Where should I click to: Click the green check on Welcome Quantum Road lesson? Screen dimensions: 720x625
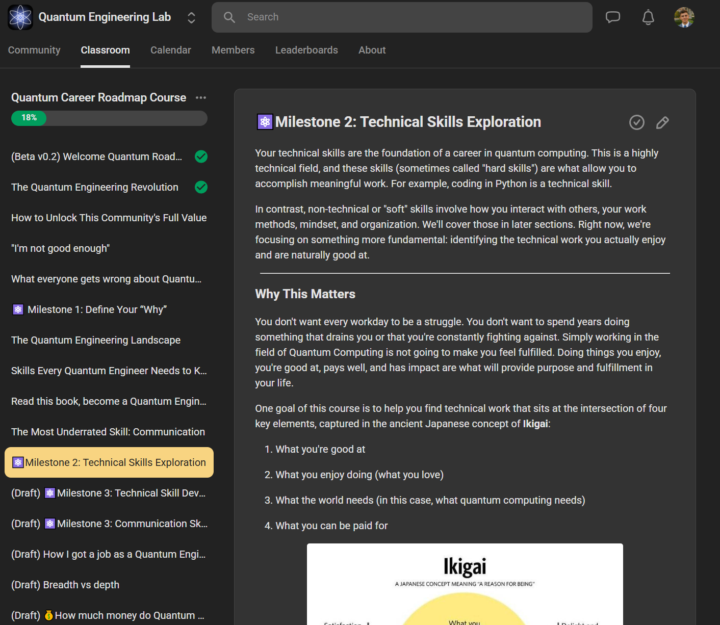[201, 157]
